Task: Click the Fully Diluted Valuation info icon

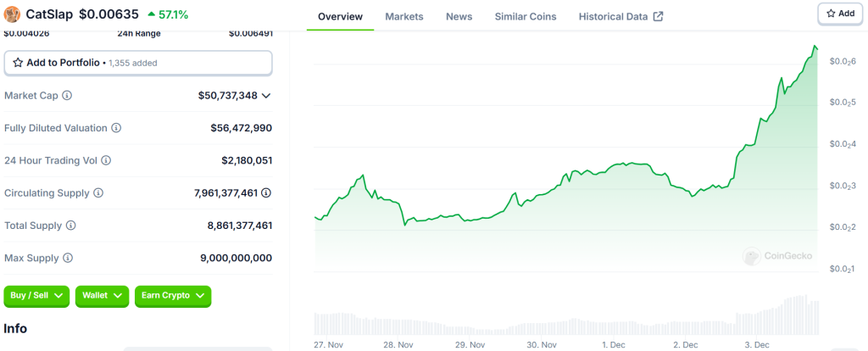Action: 116,128
